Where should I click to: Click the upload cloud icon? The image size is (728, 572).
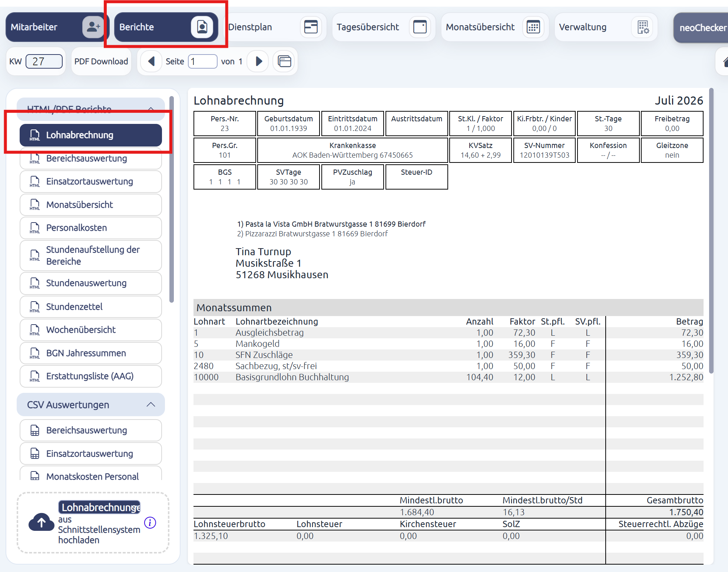click(42, 522)
